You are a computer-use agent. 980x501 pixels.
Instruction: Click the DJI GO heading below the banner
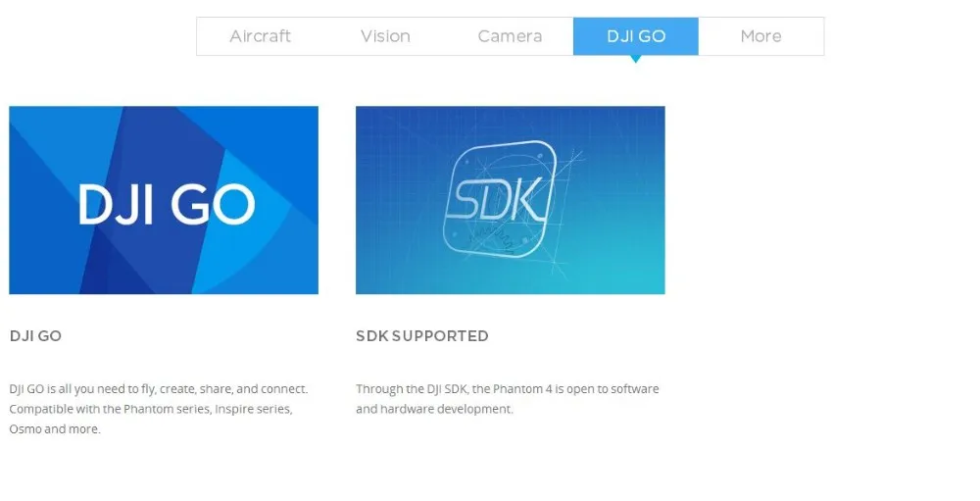coord(35,336)
